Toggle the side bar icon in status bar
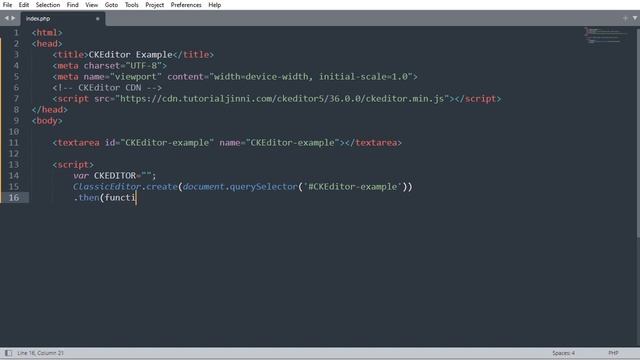Image resolution: width=640 pixels, height=360 pixels. [8, 353]
